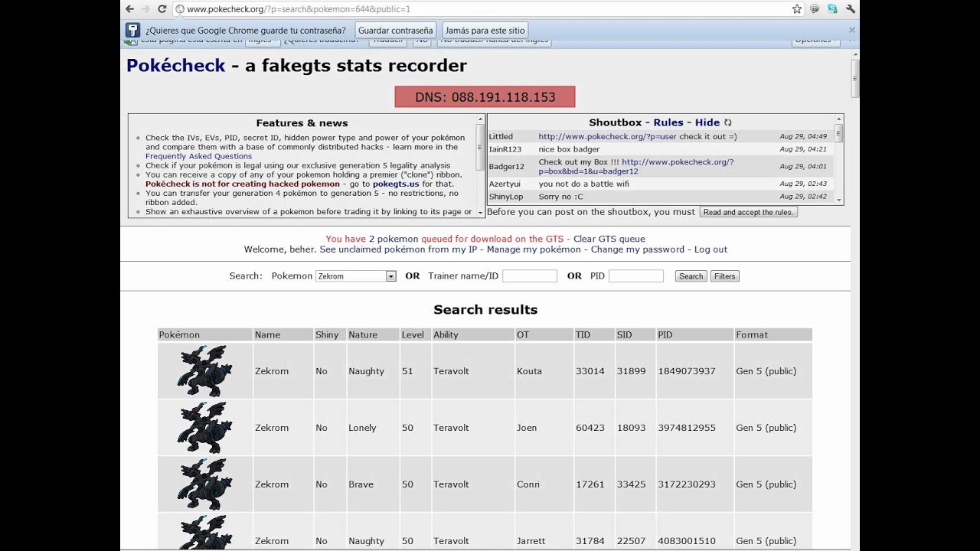Click the shoutbox username Azertyui
This screenshot has height=551, width=980.
(505, 184)
